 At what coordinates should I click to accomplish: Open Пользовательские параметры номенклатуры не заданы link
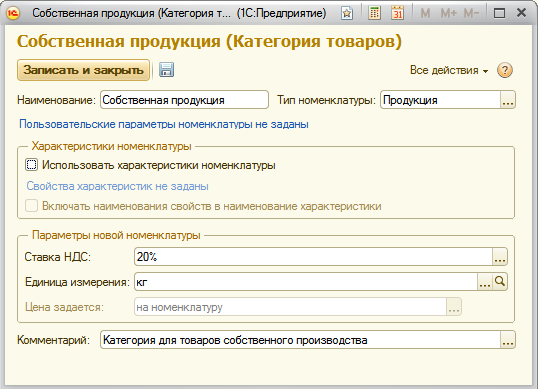[164, 124]
